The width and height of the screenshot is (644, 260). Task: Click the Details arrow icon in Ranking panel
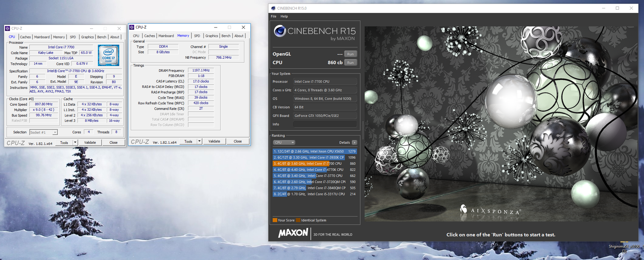click(x=355, y=142)
